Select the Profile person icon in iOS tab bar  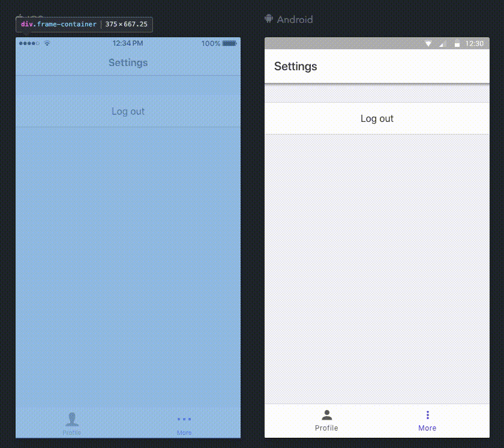71,419
